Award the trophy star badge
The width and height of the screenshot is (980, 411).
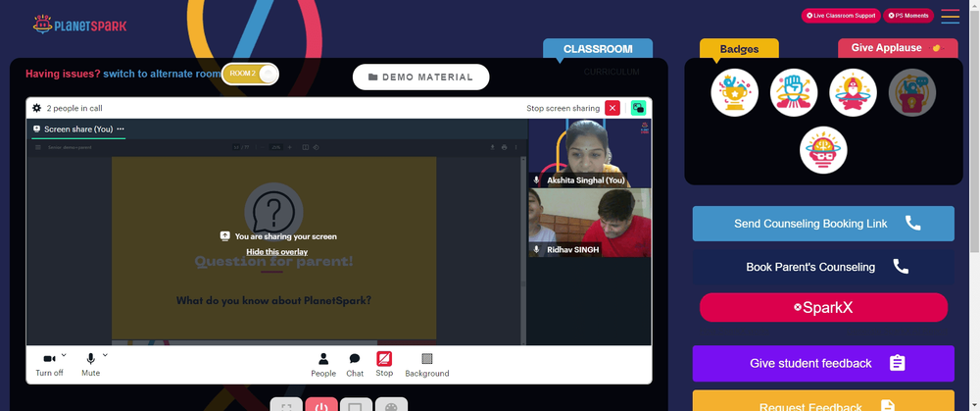(x=734, y=92)
